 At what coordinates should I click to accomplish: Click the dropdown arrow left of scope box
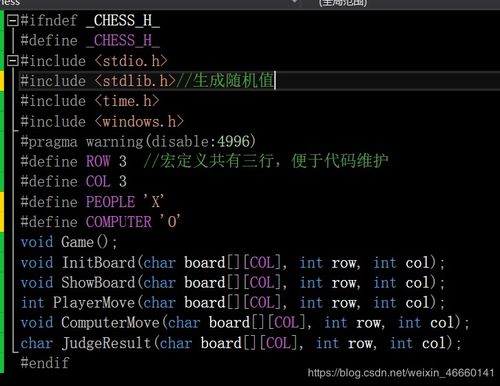click(294, 2)
